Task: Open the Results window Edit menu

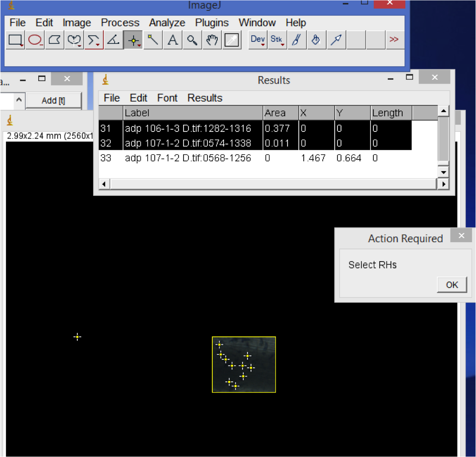Action: coord(139,98)
